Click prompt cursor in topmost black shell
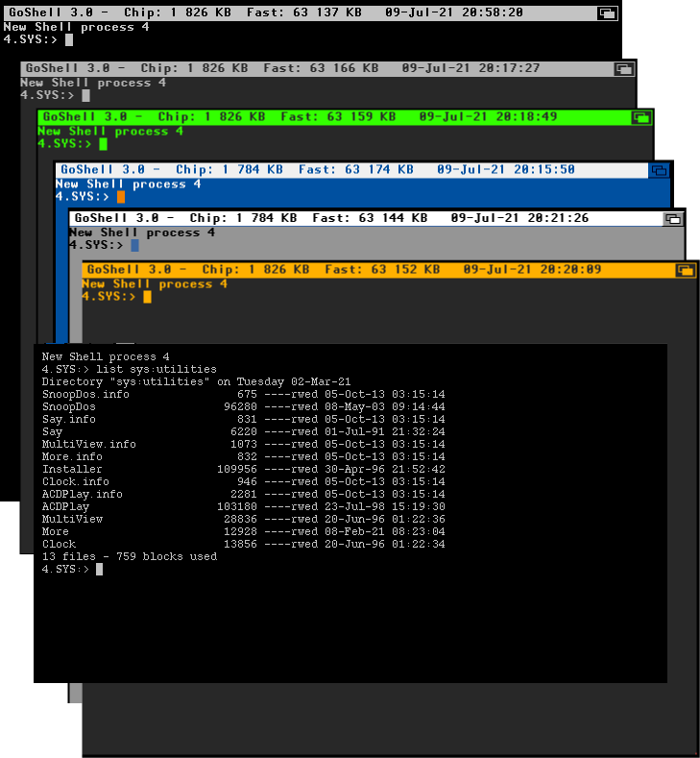The height and width of the screenshot is (758, 700). tap(69, 40)
